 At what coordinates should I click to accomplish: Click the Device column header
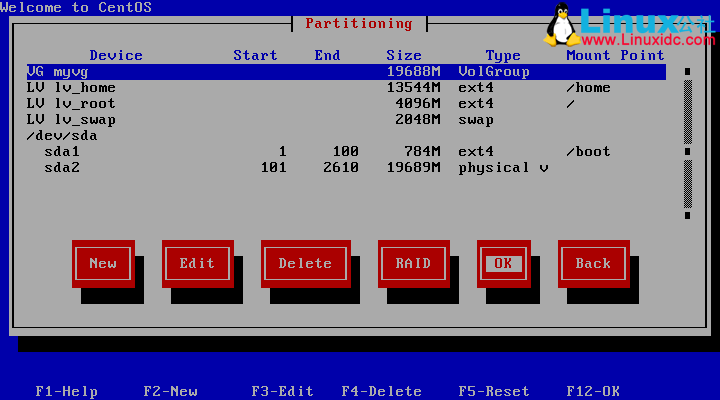click(x=116, y=56)
